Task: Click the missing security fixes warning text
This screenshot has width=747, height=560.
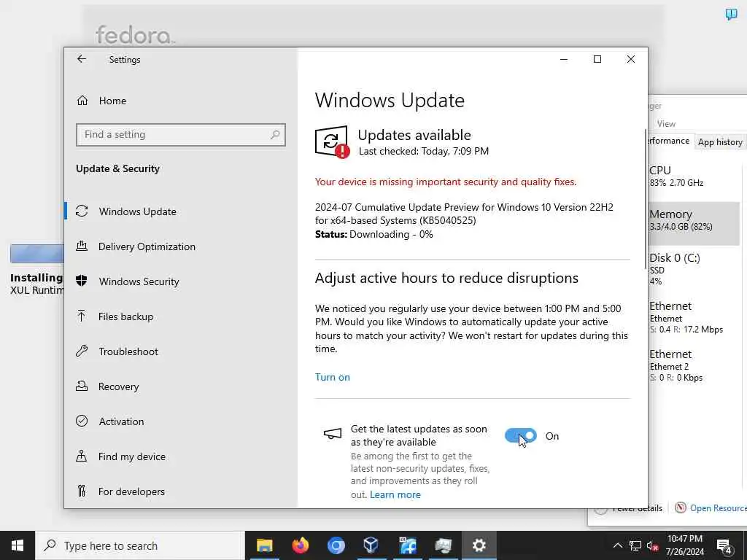Action: [446, 182]
